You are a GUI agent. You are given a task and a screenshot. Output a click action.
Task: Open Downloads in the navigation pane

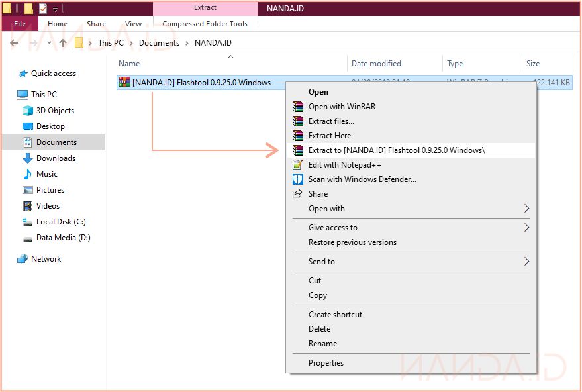click(56, 158)
